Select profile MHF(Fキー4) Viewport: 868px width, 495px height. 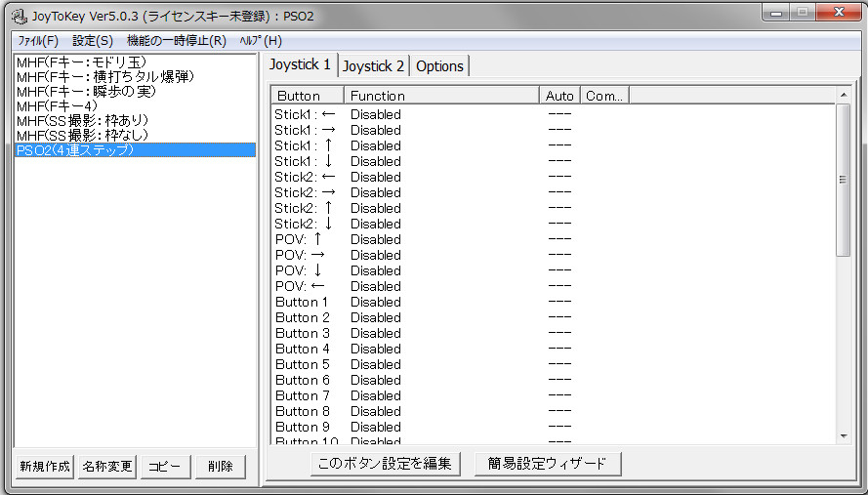click(135, 105)
